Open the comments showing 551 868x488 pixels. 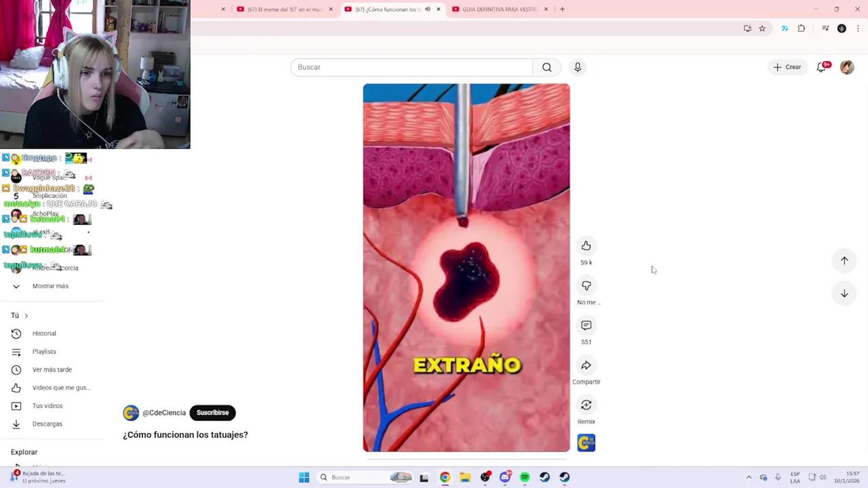586,325
